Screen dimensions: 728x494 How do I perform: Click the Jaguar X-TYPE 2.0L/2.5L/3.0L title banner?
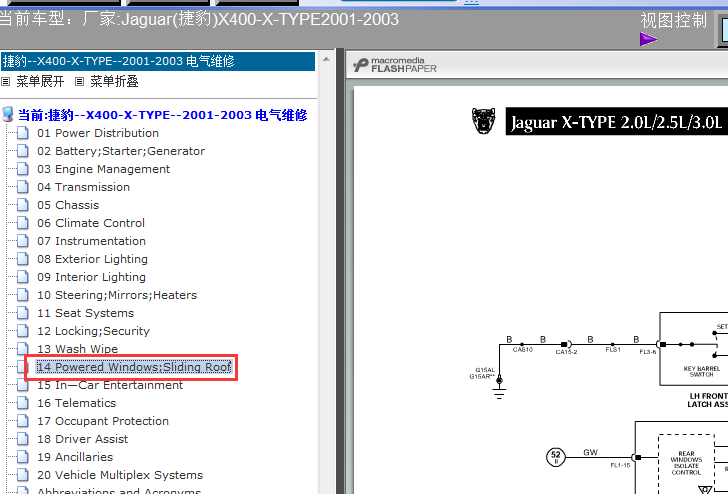[x=617, y=122]
